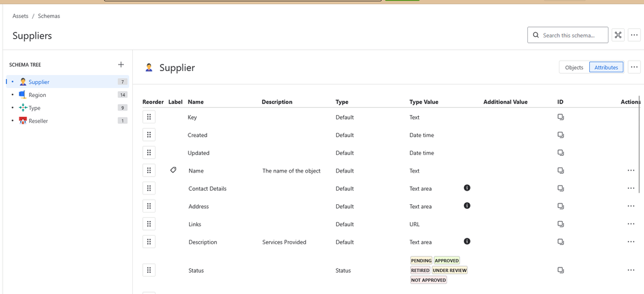The image size is (644, 294).
Task: Show info for Address text area
Action: 467,205
